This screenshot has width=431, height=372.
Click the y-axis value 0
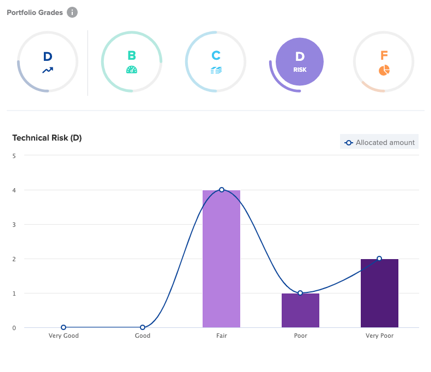[x=14, y=328]
